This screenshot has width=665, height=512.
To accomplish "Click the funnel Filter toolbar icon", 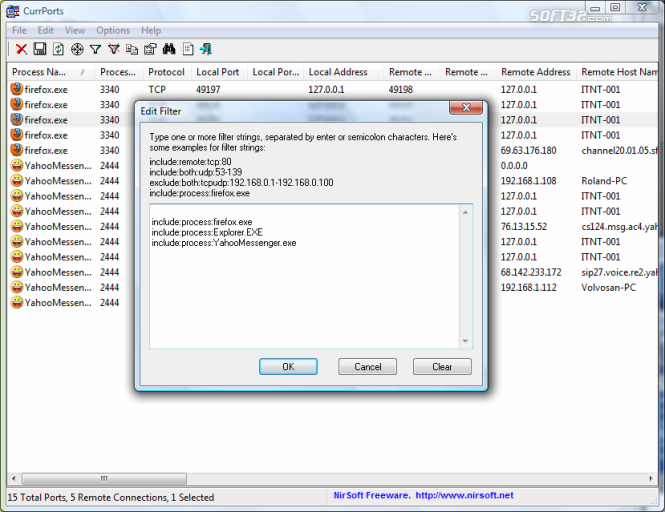I will (x=95, y=50).
